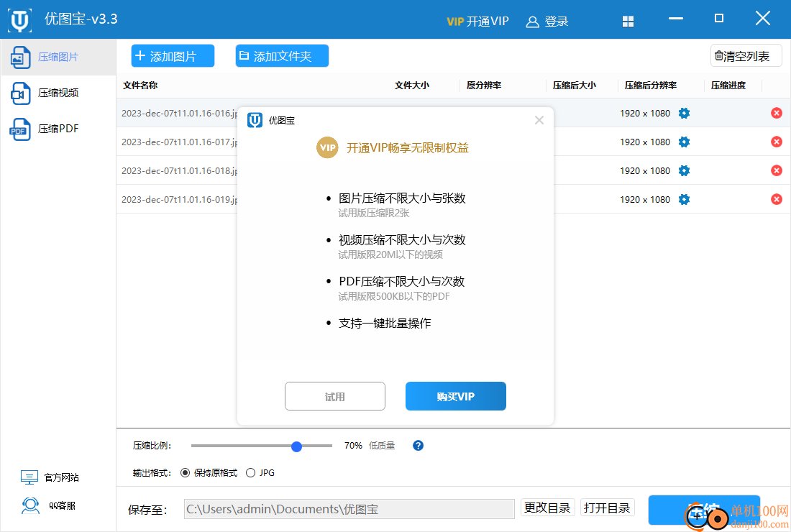
Task: Remove file 019 with red delete icon
Action: (777, 200)
